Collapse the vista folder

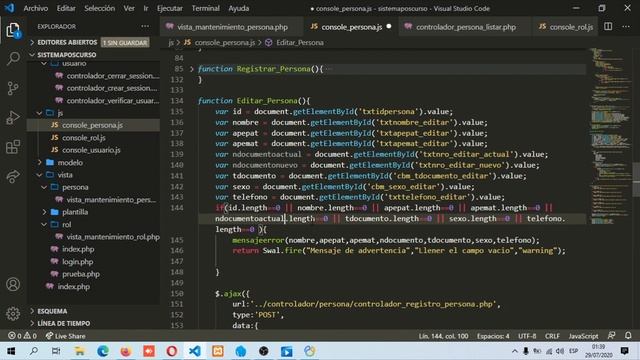tap(65, 175)
